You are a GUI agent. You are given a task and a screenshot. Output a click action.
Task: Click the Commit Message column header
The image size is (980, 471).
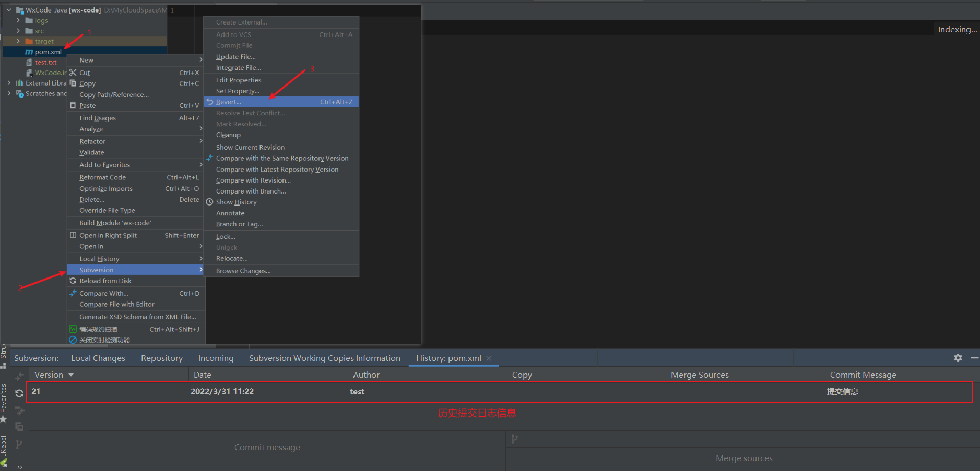click(x=902, y=375)
